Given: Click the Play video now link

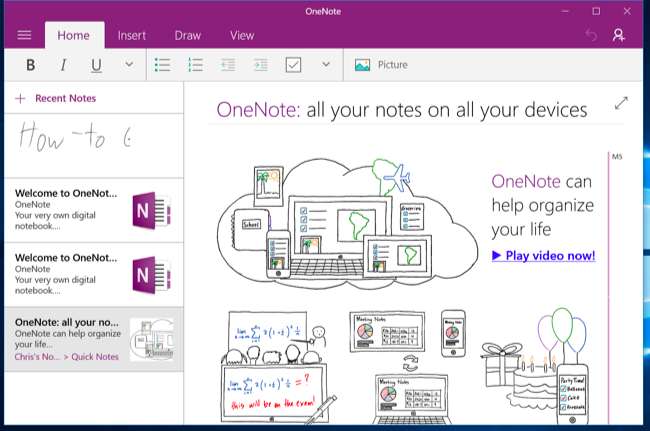Looking at the screenshot, I should coord(543,255).
